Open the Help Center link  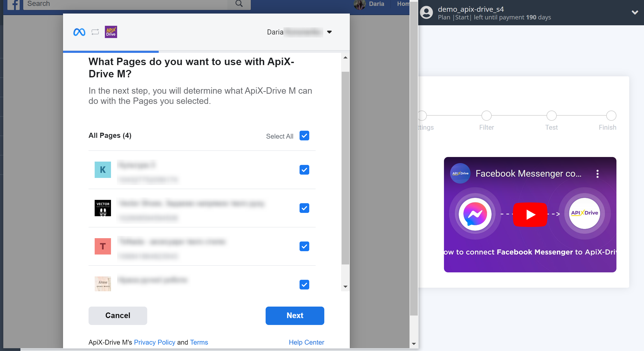point(306,342)
